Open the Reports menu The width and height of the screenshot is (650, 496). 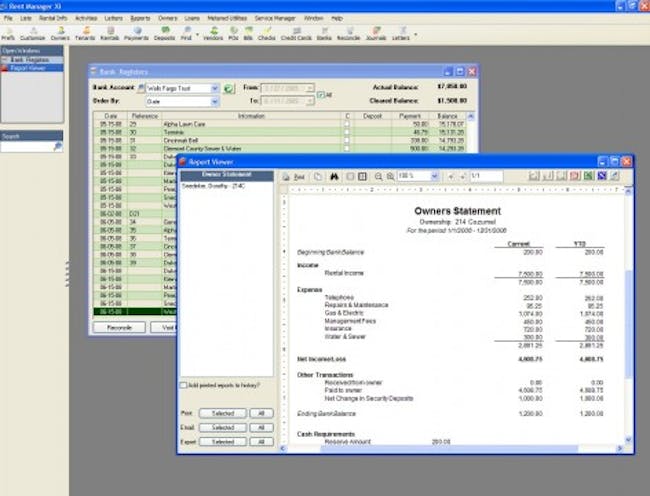pyautogui.click(x=140, y=18)
